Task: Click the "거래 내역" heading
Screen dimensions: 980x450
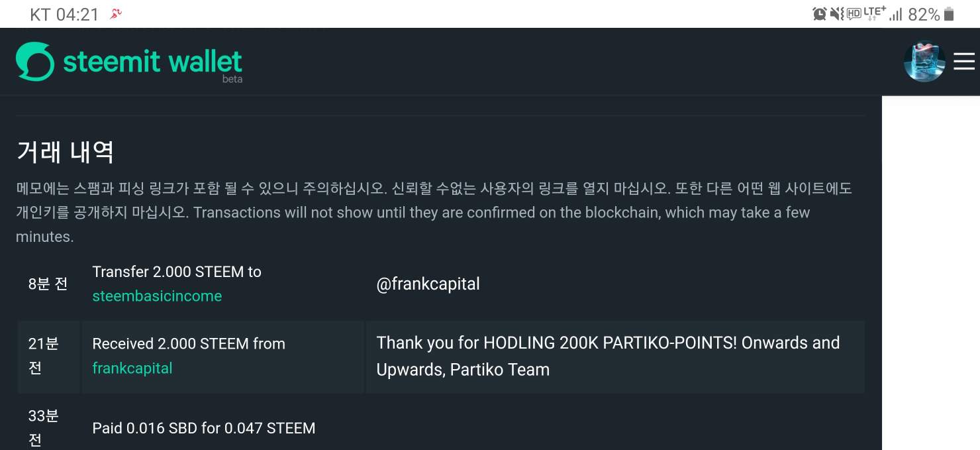Action: pos(65,152)
